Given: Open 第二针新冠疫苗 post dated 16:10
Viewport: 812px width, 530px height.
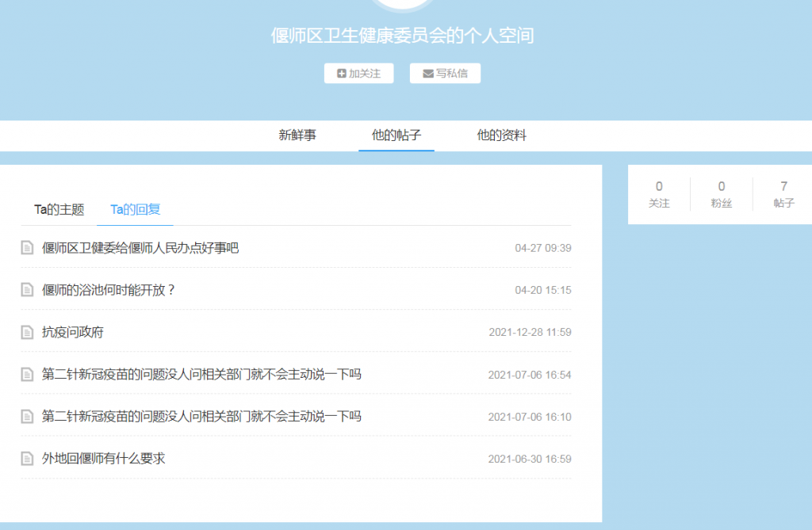Looking at the screenshot, I should [201, 416].
